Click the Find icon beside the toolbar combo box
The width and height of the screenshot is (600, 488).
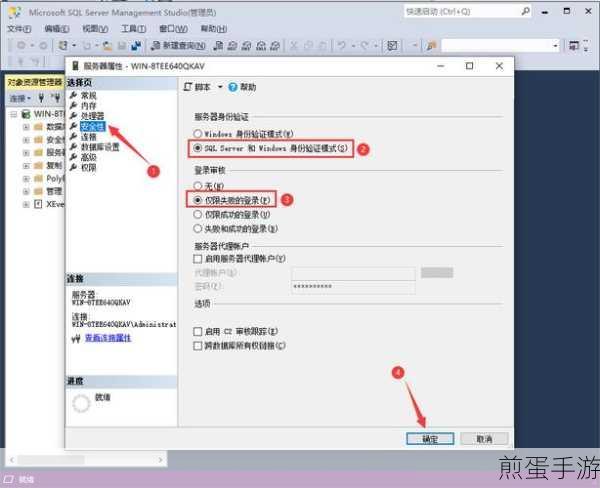coord(431,46)
